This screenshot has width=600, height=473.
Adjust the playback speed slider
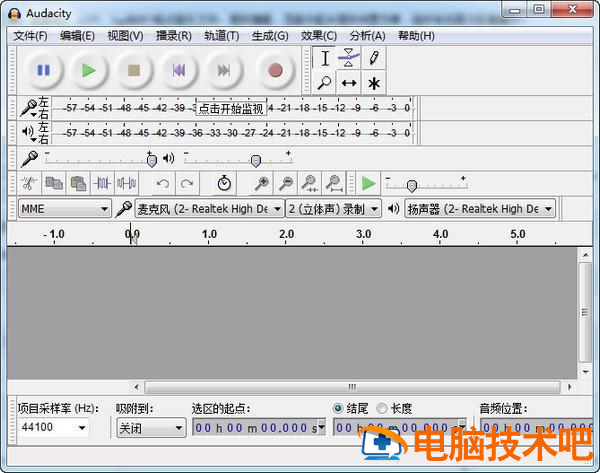(x=412, y=186)
